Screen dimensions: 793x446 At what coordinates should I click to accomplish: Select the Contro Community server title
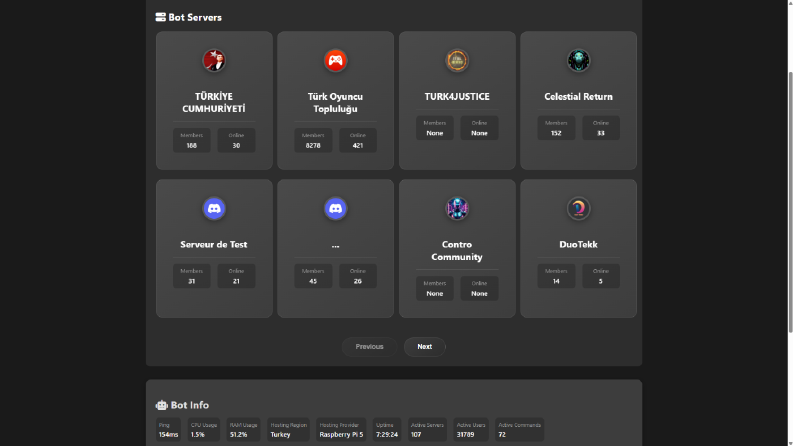click(x=457, y=251)
